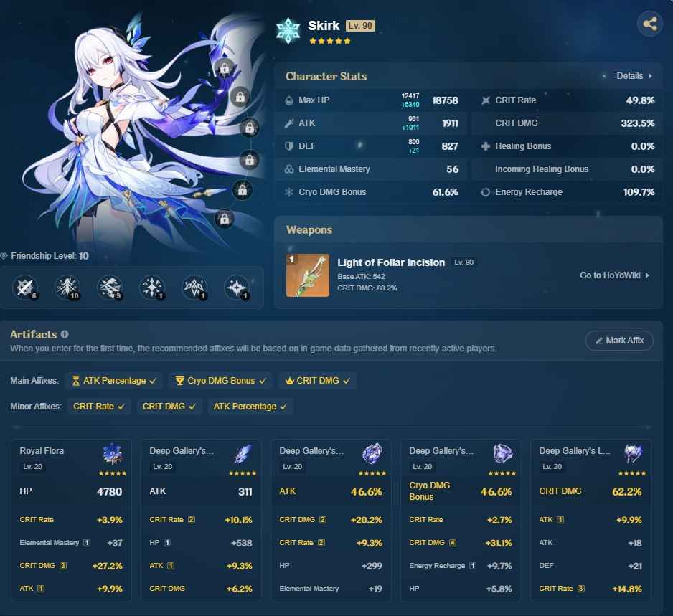The image size is (673, 616).
Task: Select the third locked constellation icon
Action: click(250, 128)
